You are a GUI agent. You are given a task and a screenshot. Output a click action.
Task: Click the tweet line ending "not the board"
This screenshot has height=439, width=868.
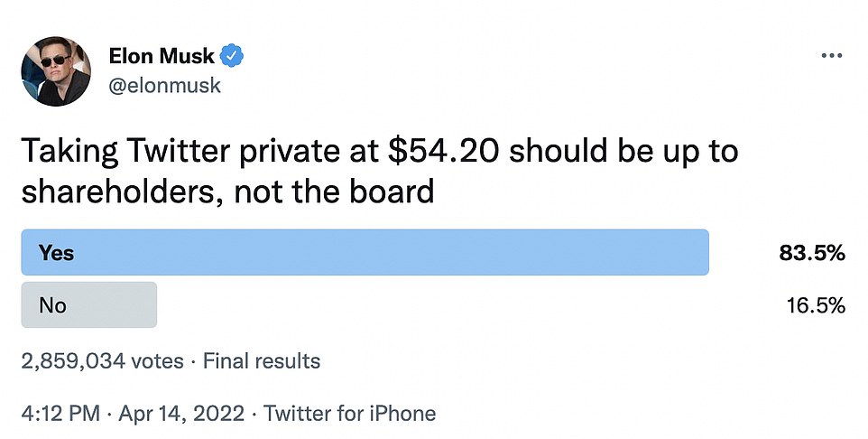228,192
